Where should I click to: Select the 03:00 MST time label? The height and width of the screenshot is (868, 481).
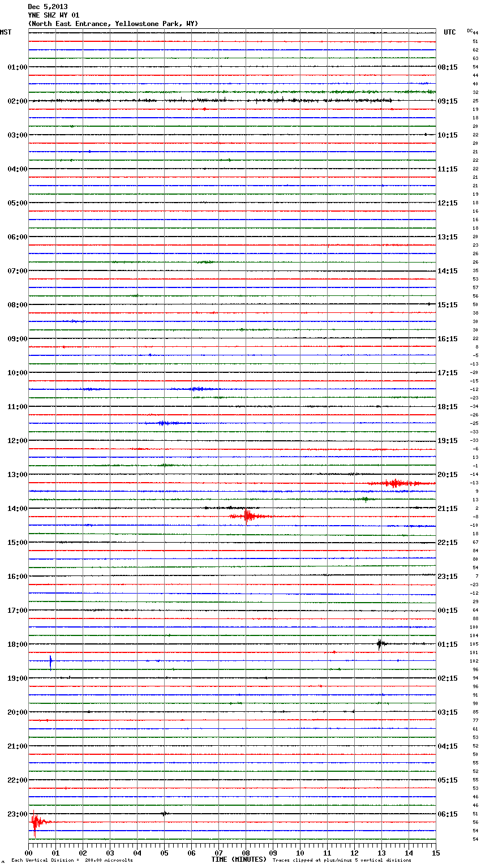click(17, 135)
